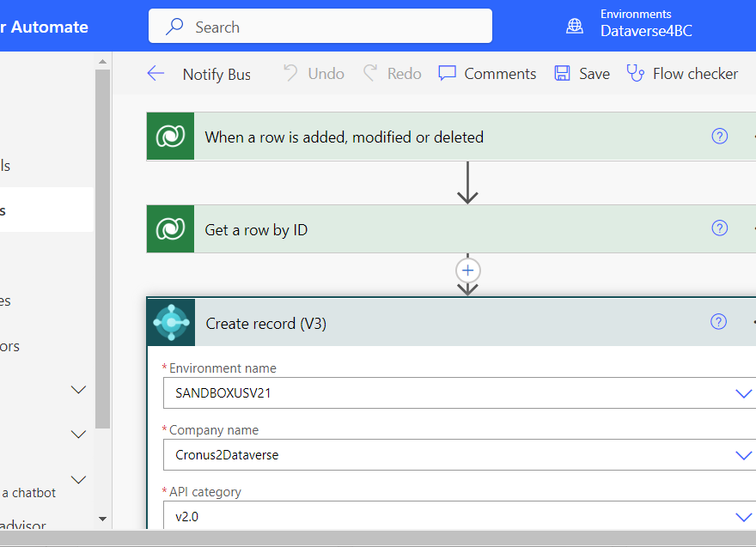Save the flow
This screenshot has height=547, width=756.
point(582,74)
